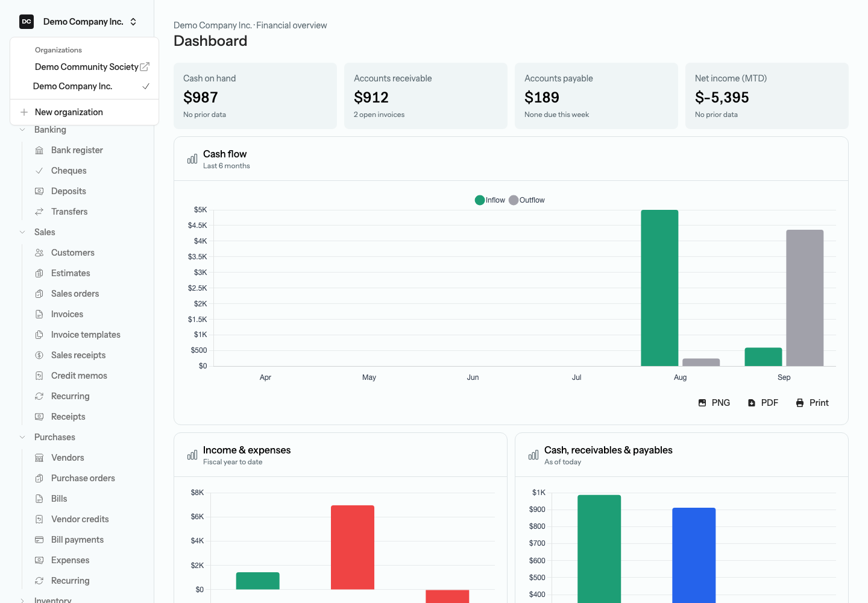Click the Customers people icon

[39, 253]
